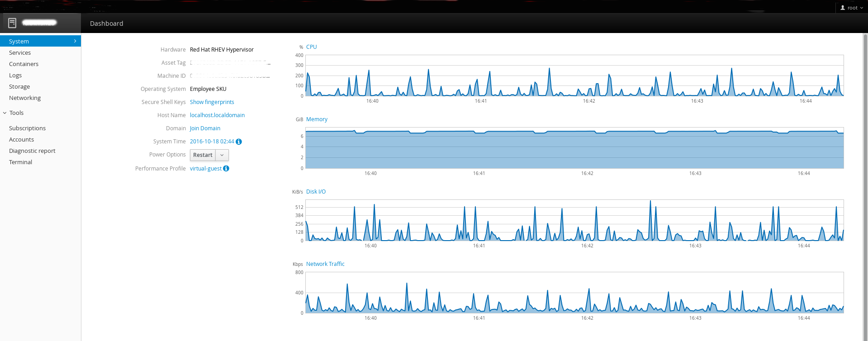The image size is (868, 341).
Task: Navigate to Storage page
Action: (x=19, y=87)
